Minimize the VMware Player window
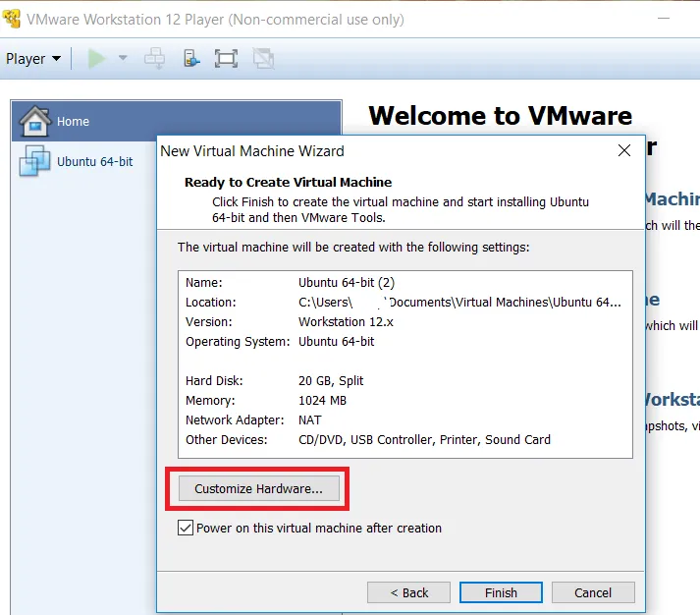Screen dimensions: 700x615 point(664,19)
